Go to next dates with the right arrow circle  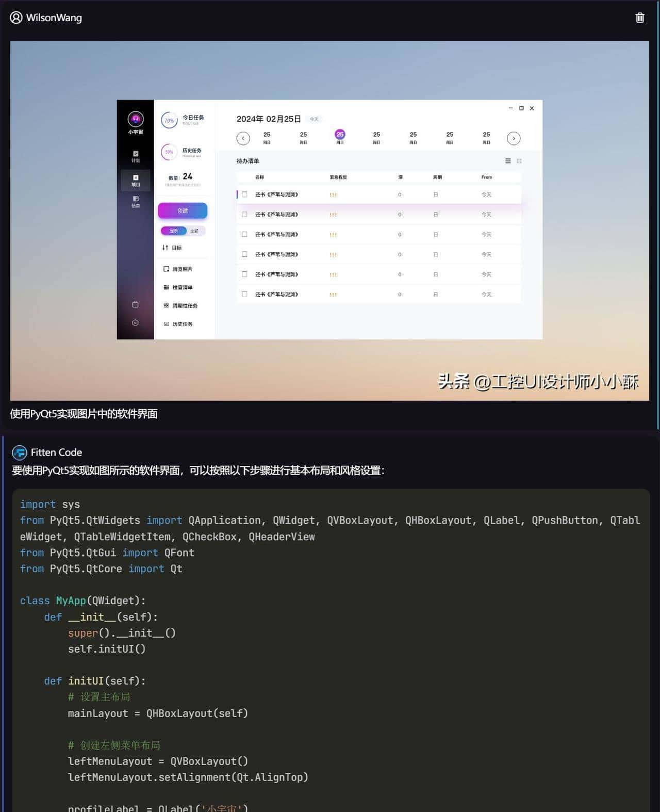click(x=514, y=138)
